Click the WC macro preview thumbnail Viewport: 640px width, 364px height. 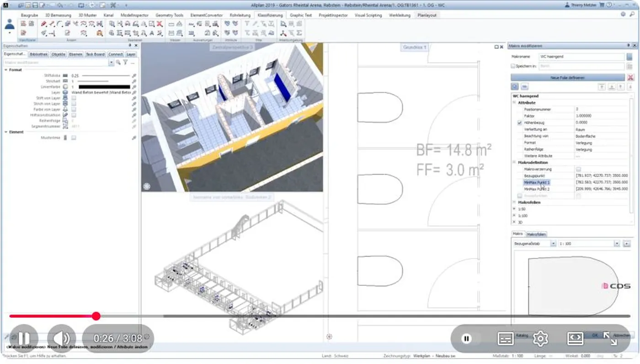[x=573, y=285]
